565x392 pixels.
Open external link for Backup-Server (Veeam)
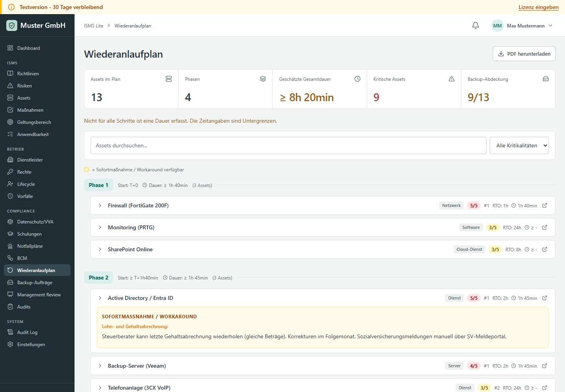point(545,366)
